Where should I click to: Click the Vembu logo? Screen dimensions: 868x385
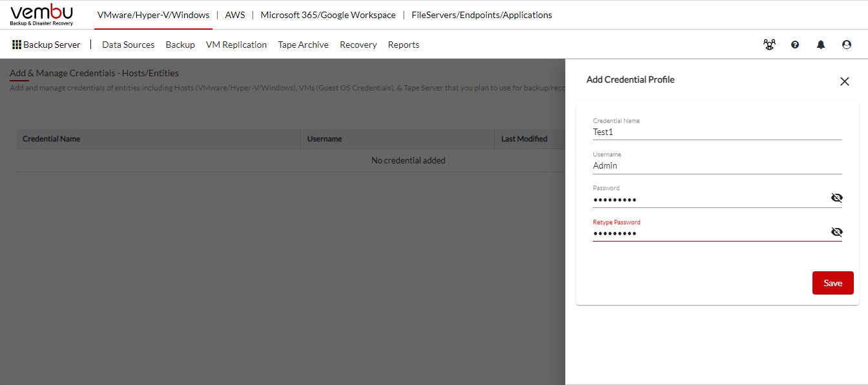pos(42,15)
